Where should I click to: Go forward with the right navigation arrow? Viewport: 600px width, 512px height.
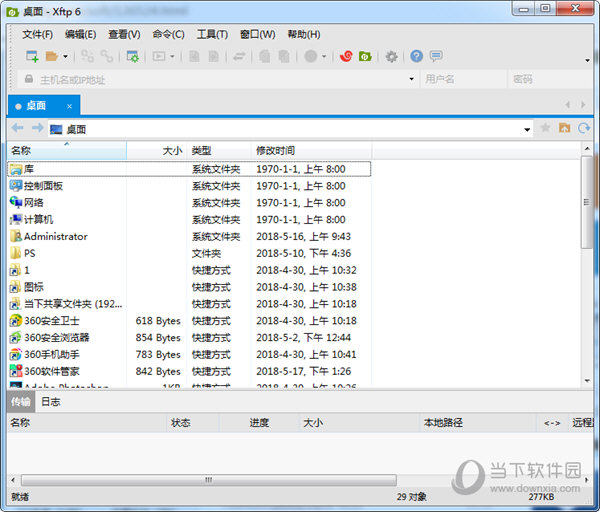point(37,128)
